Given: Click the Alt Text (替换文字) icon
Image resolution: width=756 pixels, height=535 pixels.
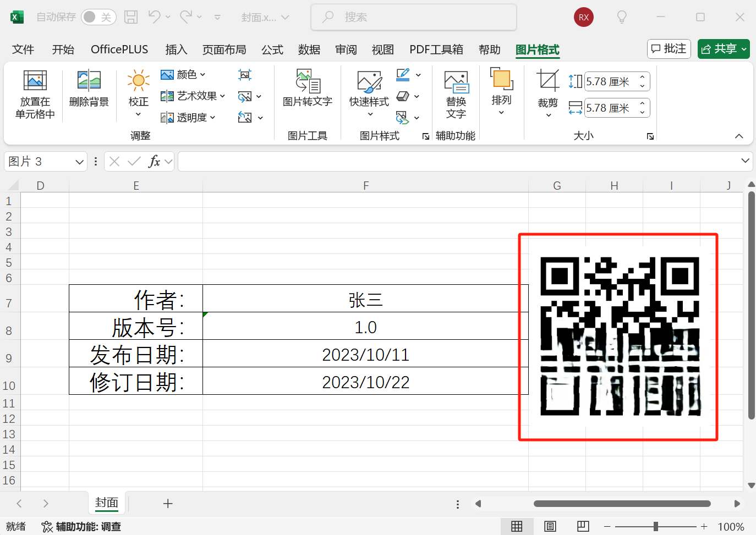Looking at the screenshot, I should (456, 82).
